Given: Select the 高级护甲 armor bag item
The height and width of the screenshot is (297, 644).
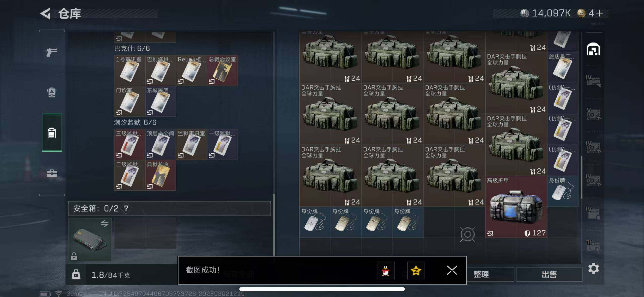Looking at the screenshot, I should pyautogui.click(x=516, y=207).
